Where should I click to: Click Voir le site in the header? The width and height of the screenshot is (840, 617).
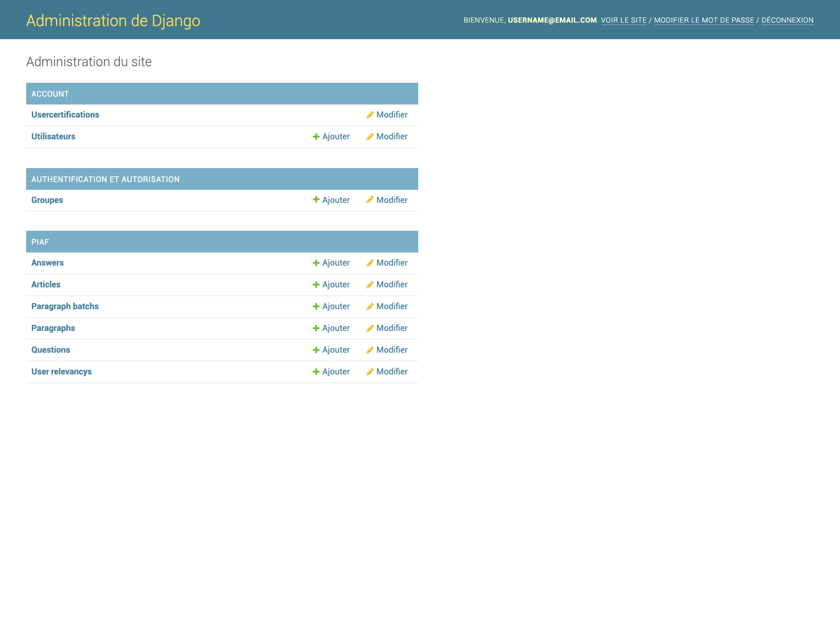(x=624, y=20)
